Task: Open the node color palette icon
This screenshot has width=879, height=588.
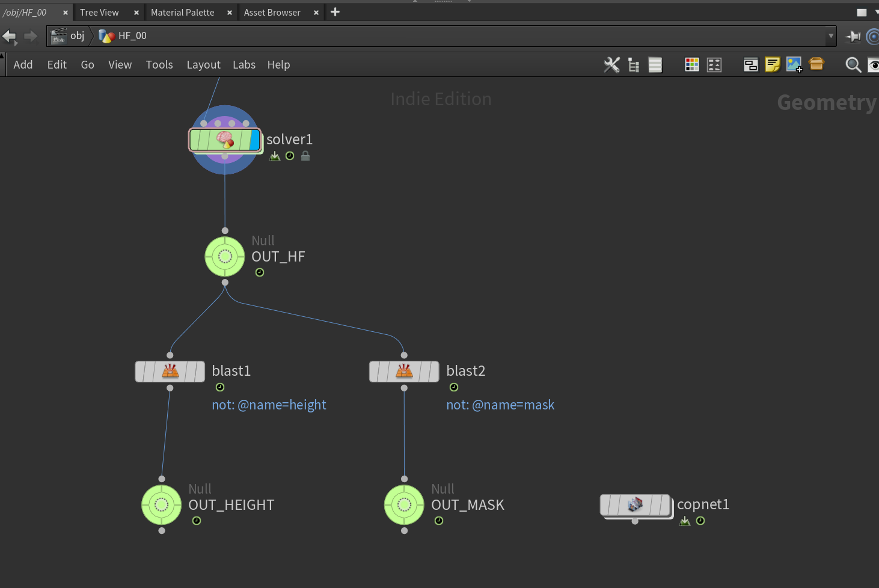Action: (x=692, y=65)
